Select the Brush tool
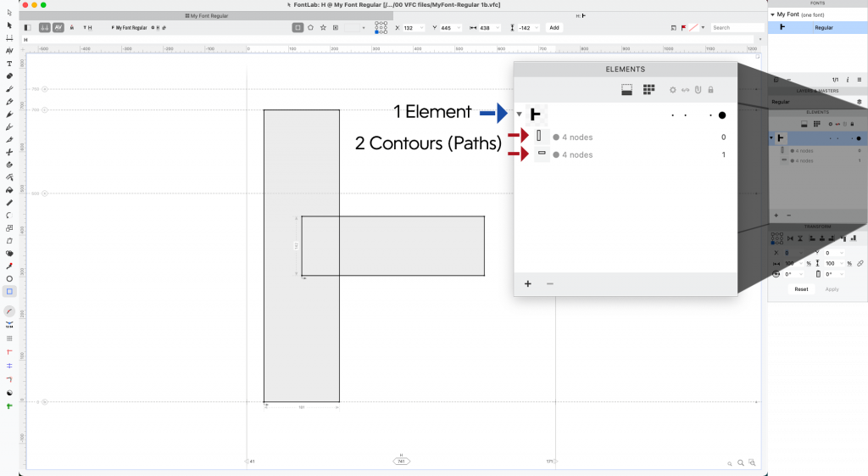Image resolution: width=868 pixels, height=476 pixels. (9, 88)
